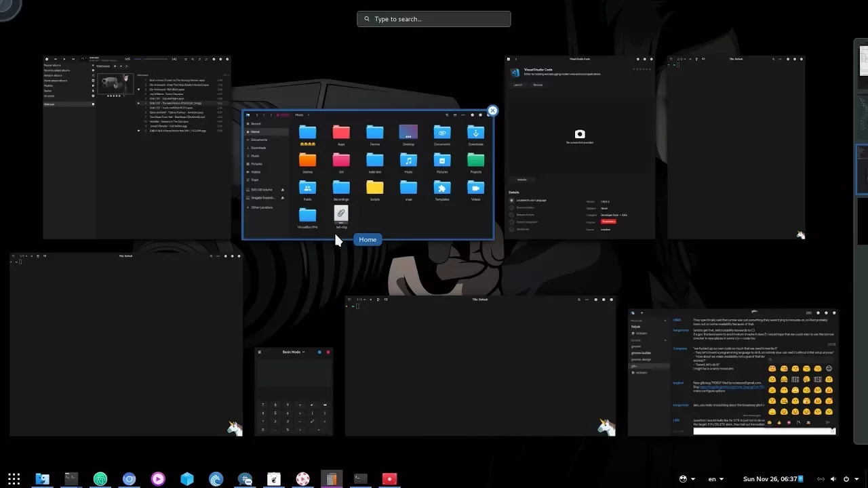Eject the 500 GB Volume in sidebar
The width and height of the screenshot is (868, 488).
[x=283, y=190]
